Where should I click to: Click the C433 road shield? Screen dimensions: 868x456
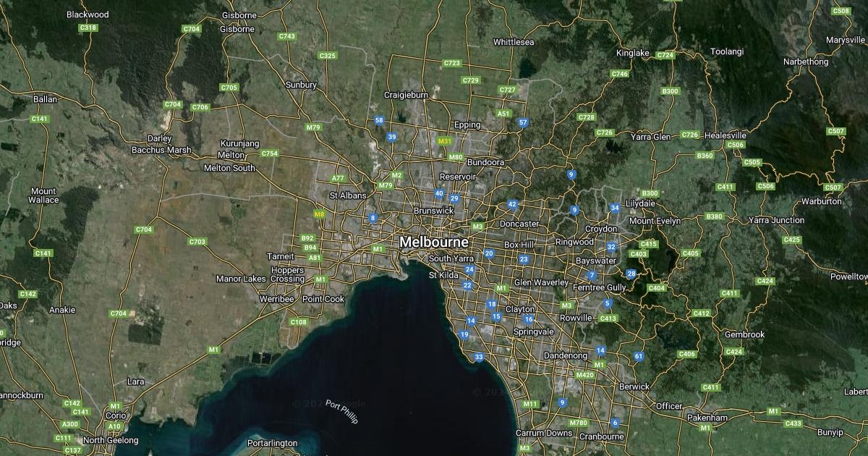[793, 423]
